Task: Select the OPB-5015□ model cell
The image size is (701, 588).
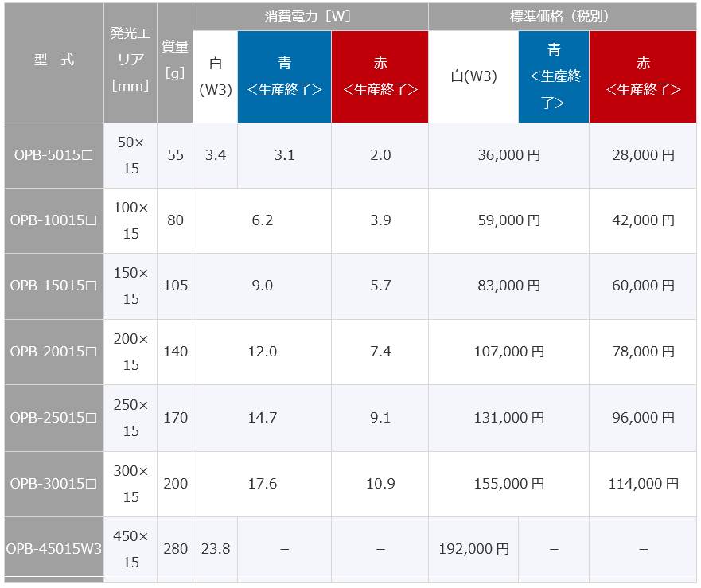Action: (54, 155)
